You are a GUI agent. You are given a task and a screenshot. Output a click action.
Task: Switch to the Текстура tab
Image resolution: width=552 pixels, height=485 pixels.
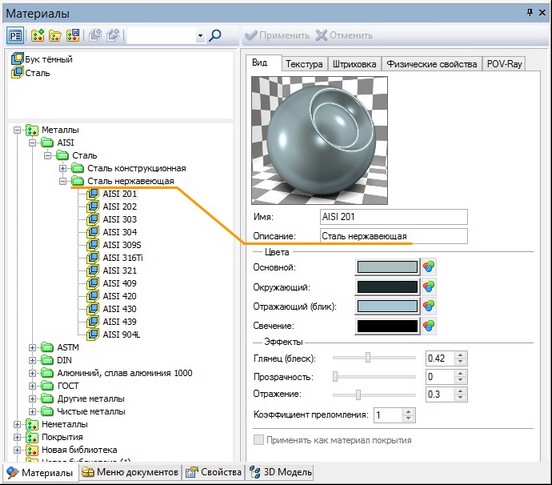[304, 64]
